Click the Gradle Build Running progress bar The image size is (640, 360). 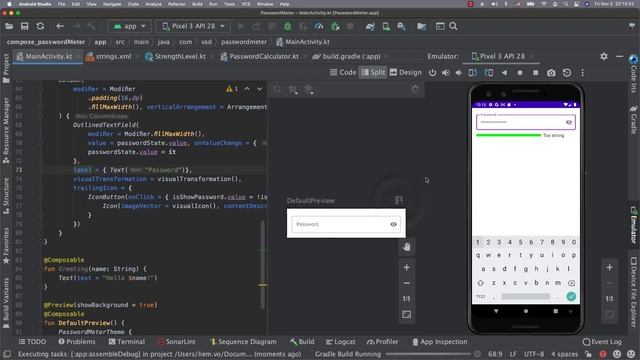pyautogui.click(x=429, y=354)
